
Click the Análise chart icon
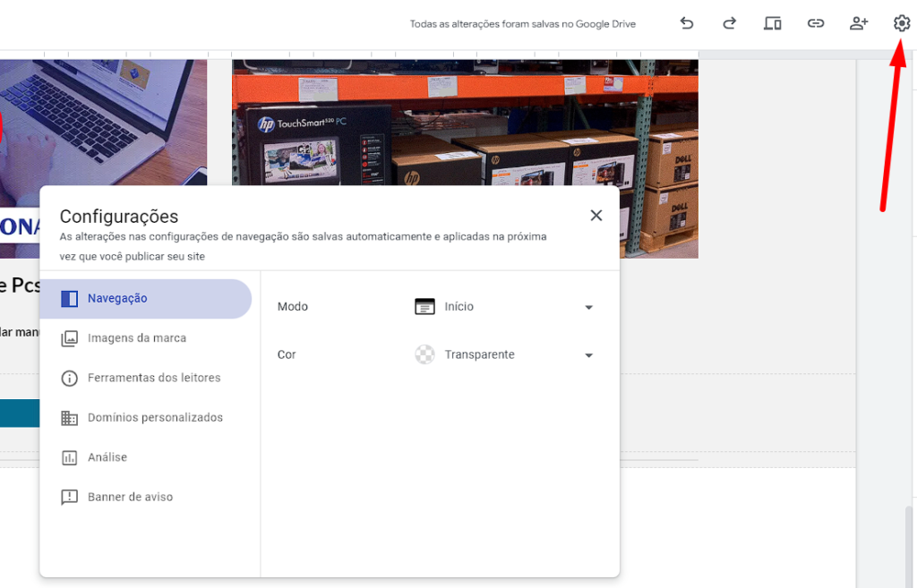click(x=69, y=457)
